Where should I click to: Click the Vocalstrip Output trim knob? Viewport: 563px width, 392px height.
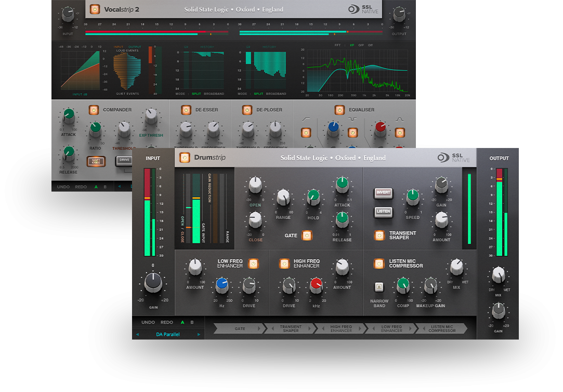(x=399, y=15)
